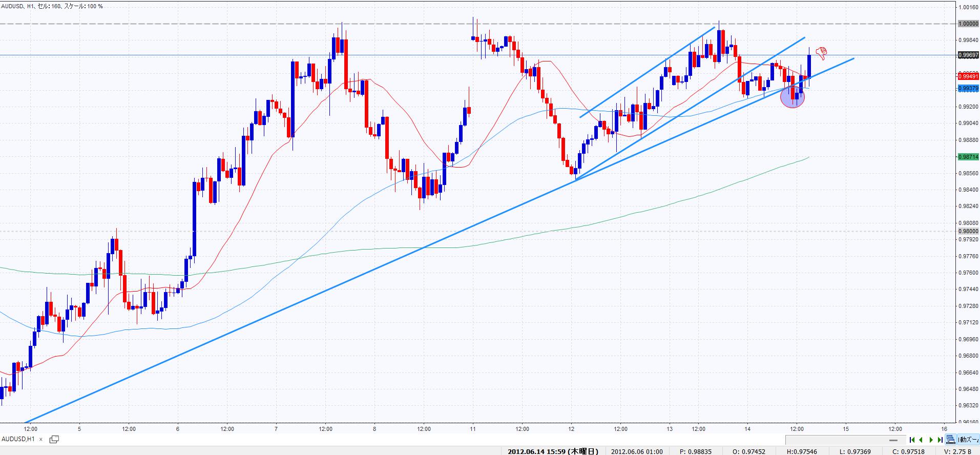Click the 1.00000 horizontal level price label
This screenshot has width=980, height=455.
tap(968, 24)
